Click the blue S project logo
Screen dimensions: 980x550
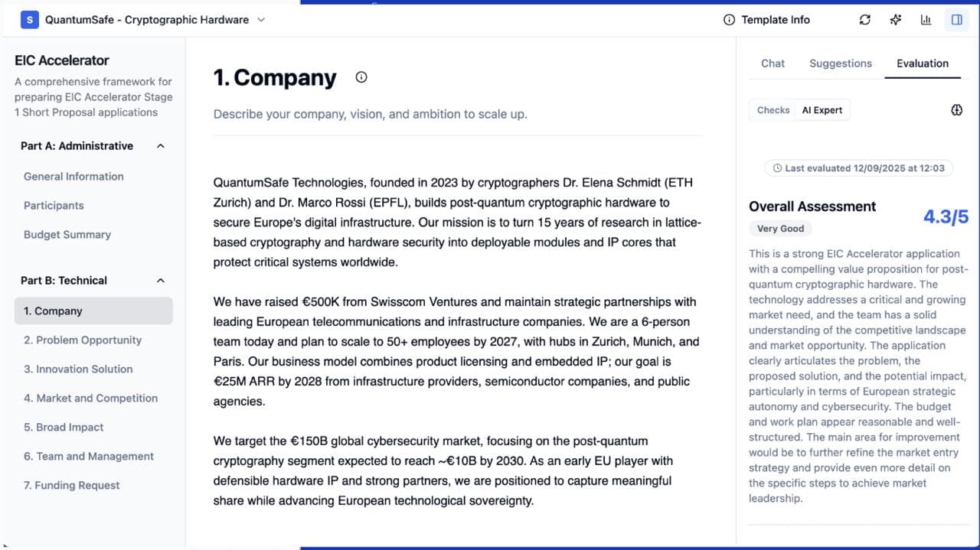pyautogui.click(x=29, y=20)
